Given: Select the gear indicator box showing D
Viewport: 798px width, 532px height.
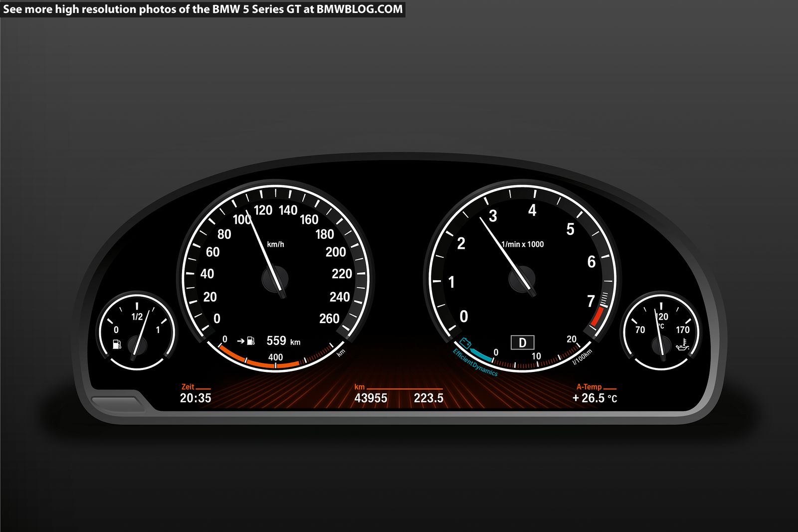Looking at the screenshot, I should 522,343.
